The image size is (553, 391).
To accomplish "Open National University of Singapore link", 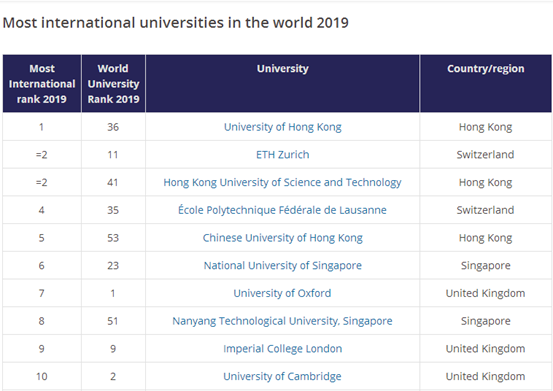I will [x=282, y=265].
